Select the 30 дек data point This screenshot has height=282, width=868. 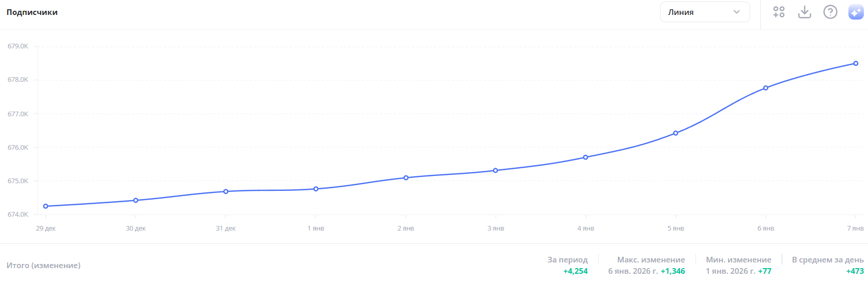pos(136,200)
